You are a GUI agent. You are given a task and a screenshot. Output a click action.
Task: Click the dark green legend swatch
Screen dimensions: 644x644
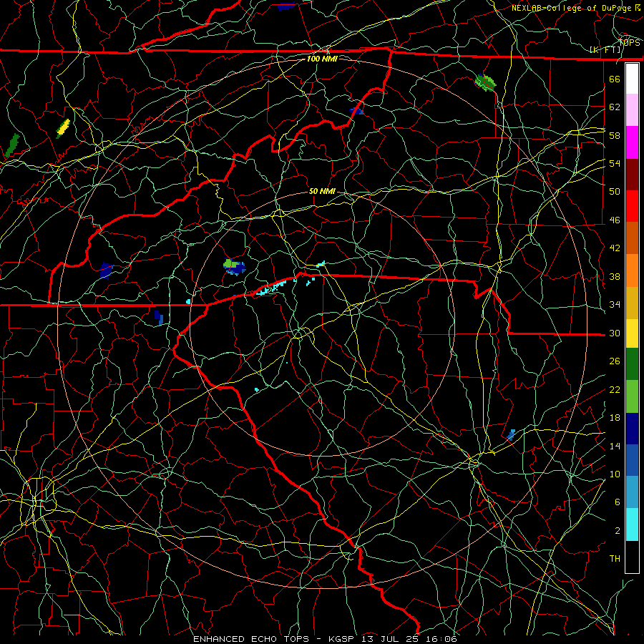(632, 364)
